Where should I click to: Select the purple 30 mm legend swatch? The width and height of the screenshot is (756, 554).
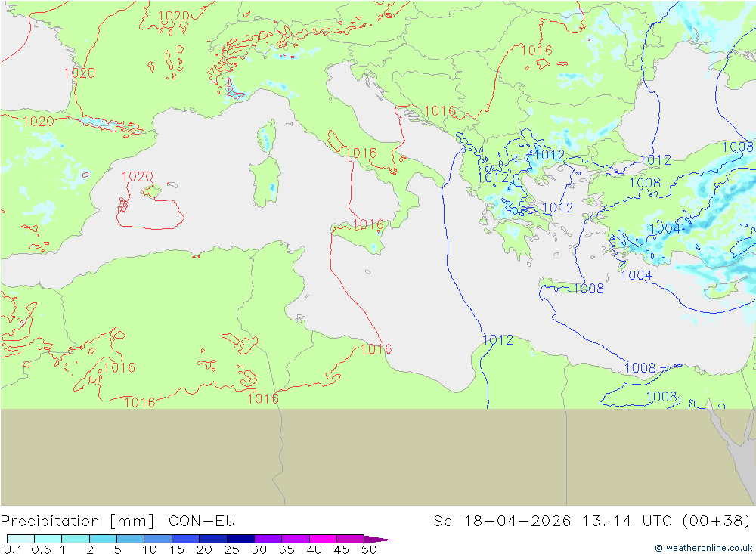click(268, 539)
